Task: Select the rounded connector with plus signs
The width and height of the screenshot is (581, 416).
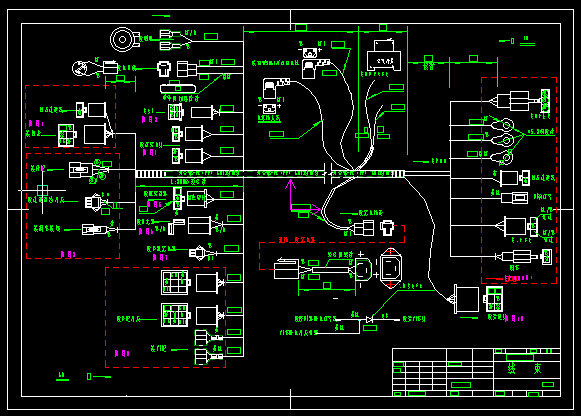Action: (363, 269)
